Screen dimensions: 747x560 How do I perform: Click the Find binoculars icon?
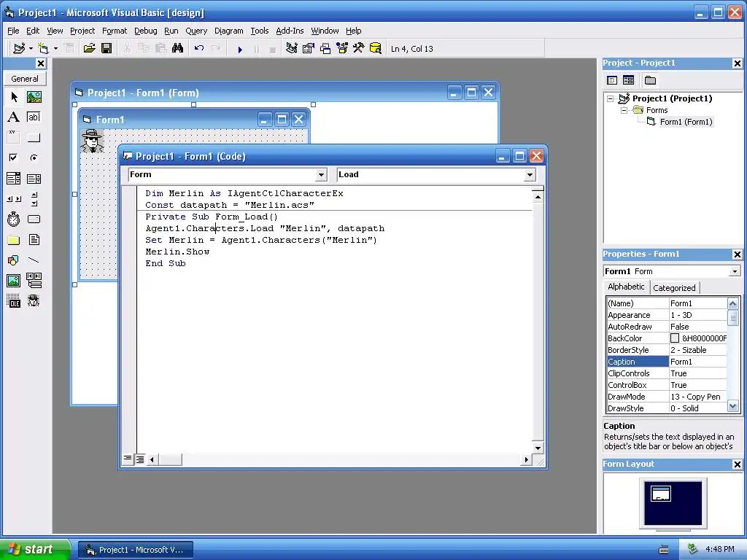pyautogui.click(x=178, y=49)
